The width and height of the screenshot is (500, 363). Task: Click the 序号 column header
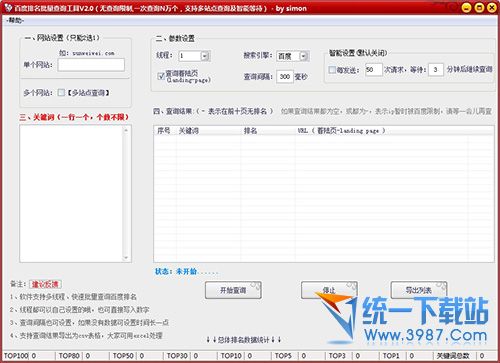tap(165, 131)
